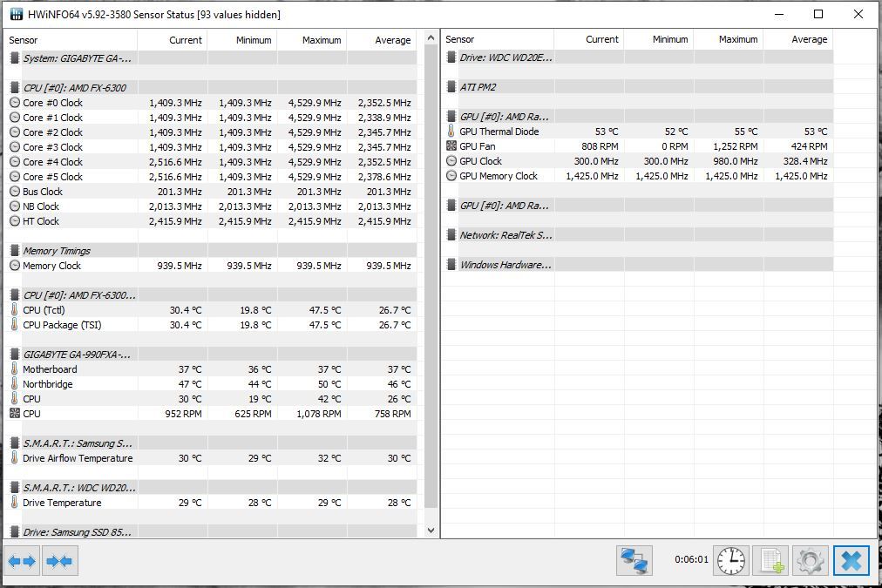The width and height of the screenshot is (882, 588).
Task: Click GPU Fan current value 808 RPM
Action: 600,146
